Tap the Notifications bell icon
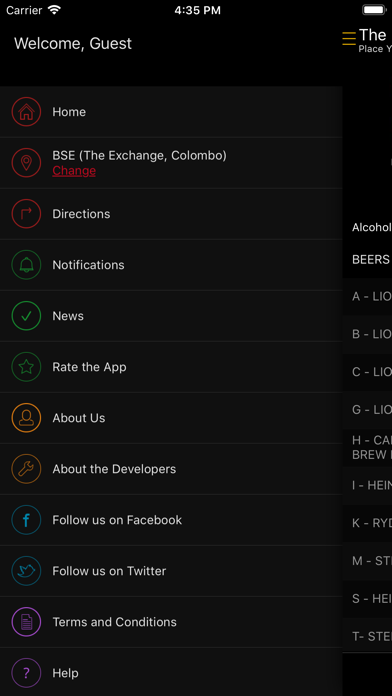 tap(26, 265)
